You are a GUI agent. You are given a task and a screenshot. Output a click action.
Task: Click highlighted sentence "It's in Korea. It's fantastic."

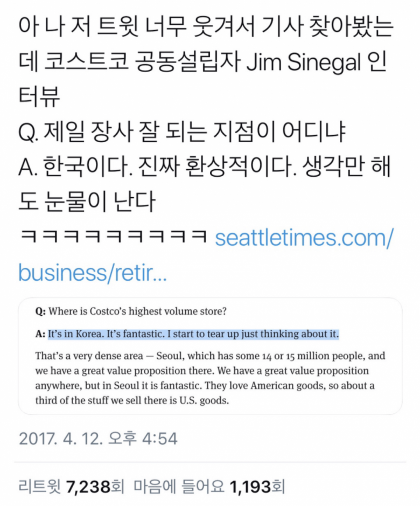click(107, 334)
